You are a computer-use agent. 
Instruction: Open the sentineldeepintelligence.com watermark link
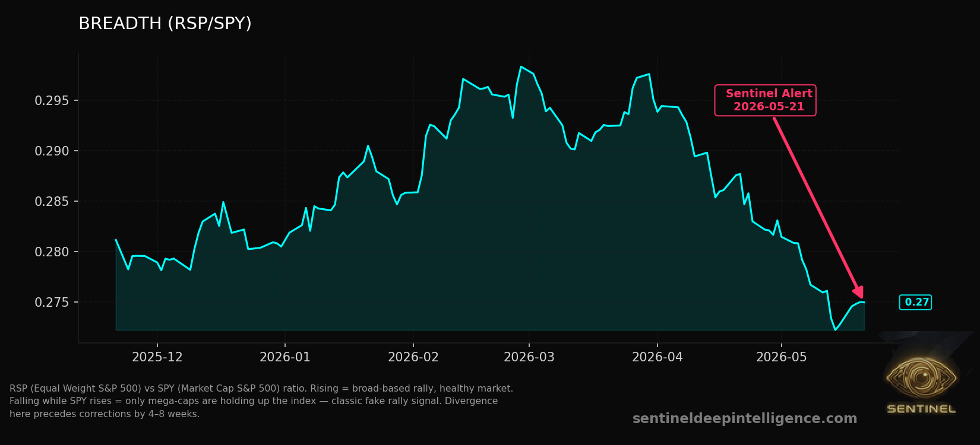tap(745, 419)
